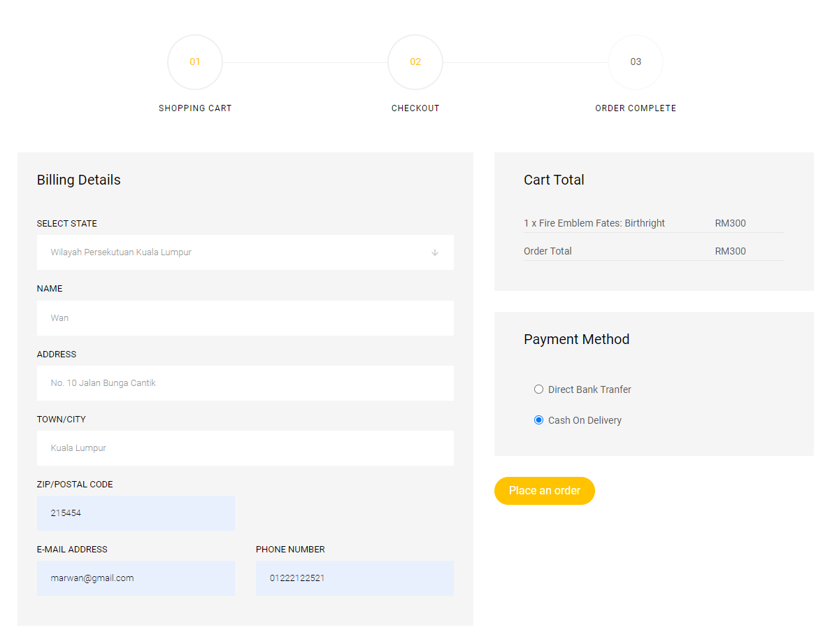Select the Cash On Delivery payment option
The width and height of the screenshot is (830, 644).
click(x=538, y=420)
